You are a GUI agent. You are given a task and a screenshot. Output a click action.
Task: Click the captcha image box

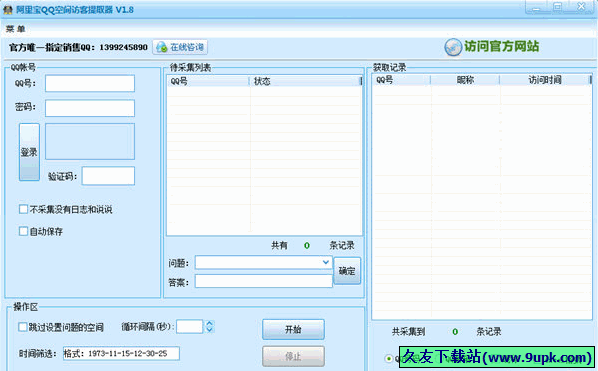(90, 141)
